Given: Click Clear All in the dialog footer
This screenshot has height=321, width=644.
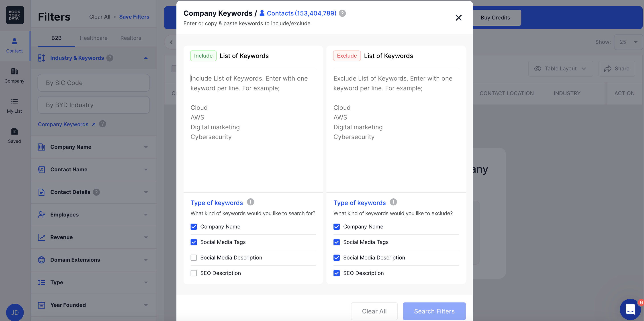Looking at the screenshot, I should [374, 311].
